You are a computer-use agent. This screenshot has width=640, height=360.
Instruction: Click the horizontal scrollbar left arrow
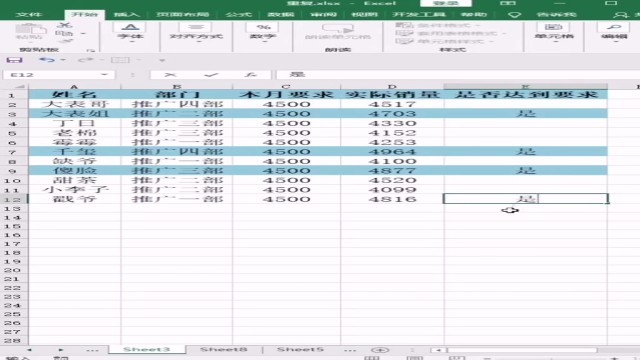point(438,350)
